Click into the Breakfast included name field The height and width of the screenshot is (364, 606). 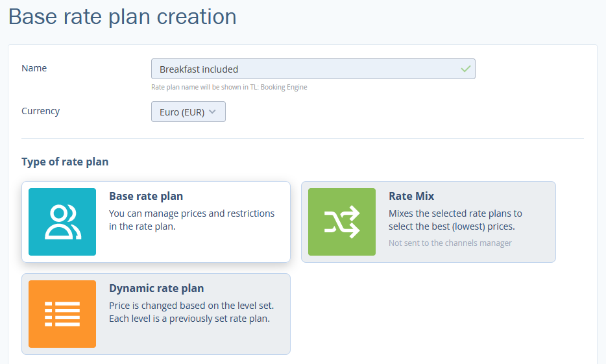tap(313, 69)
